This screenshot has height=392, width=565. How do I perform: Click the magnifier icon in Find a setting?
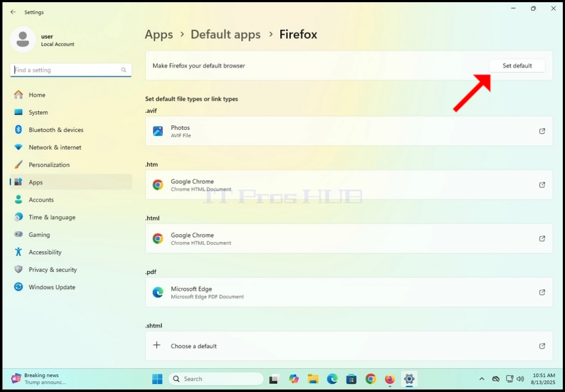tap(124, 70)
